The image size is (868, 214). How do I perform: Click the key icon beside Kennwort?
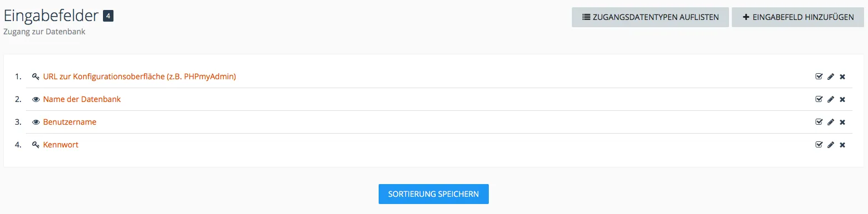point(36,145)
